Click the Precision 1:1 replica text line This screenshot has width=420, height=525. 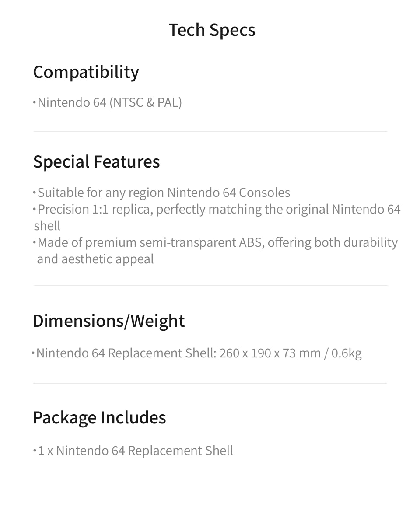pos(219,210)
